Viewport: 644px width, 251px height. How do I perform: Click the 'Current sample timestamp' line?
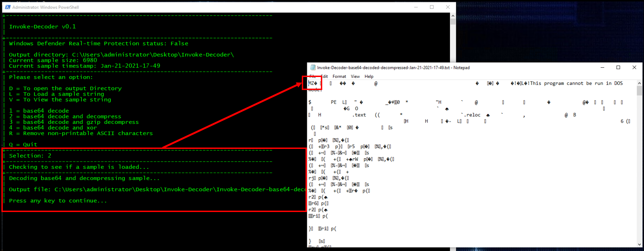coord(85,66)
